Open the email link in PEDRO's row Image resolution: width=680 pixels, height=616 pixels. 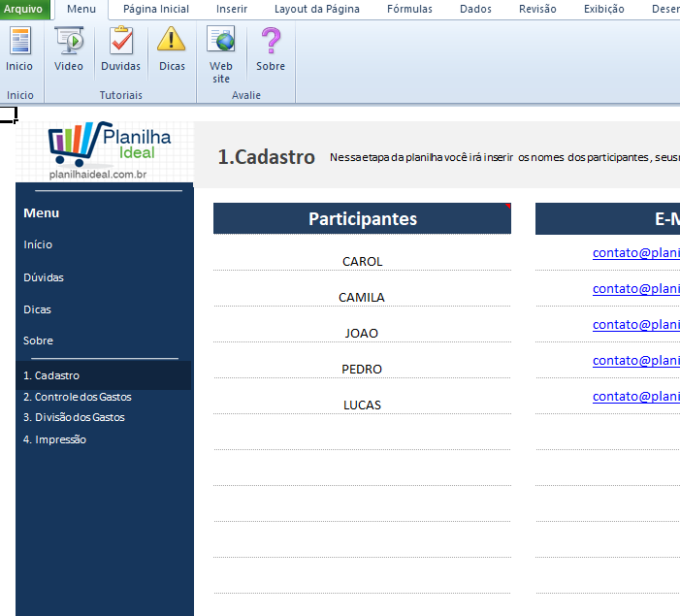pyautogui.click(x=635, y=361)
